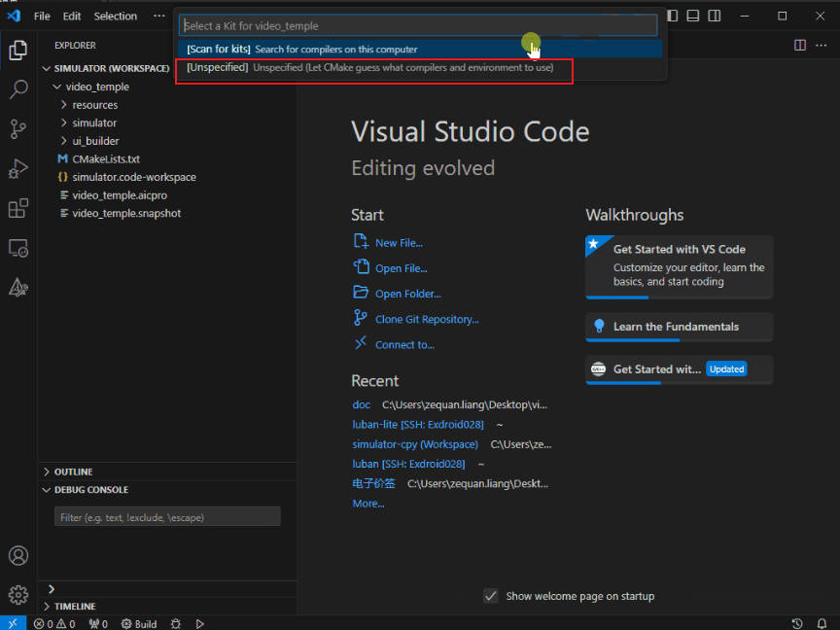Open the Source Control view icon
The image size is (840, 630).
coord(18,129)
